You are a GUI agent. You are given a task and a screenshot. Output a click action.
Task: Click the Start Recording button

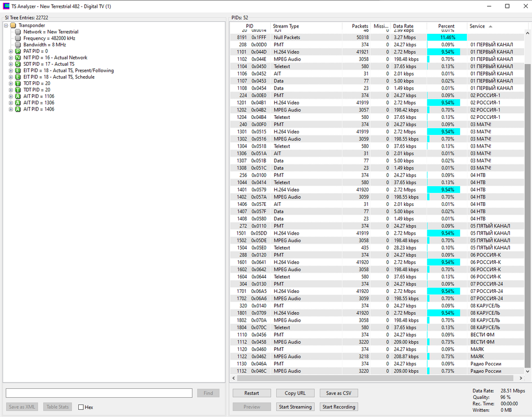(338, 407)
